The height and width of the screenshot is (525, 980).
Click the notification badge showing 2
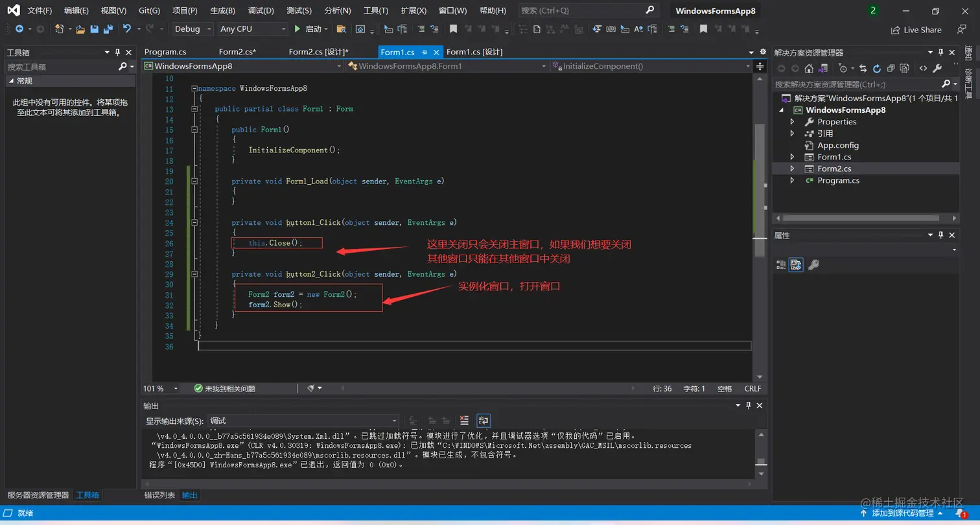(873, 10)
